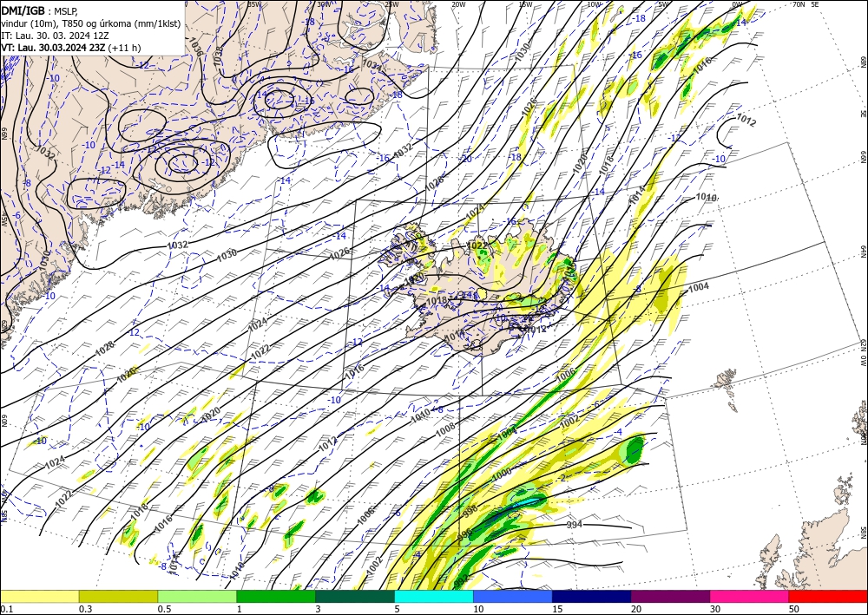Screen dimensions: 868x615
Task: Click the '0.1' legend scale value
Action: (x=7, y=609)
